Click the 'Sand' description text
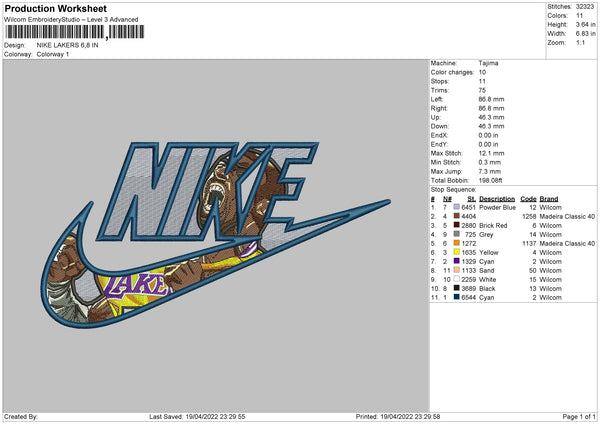Image resolution: width=600 pixels, height=424 pixels. point(486,271)
